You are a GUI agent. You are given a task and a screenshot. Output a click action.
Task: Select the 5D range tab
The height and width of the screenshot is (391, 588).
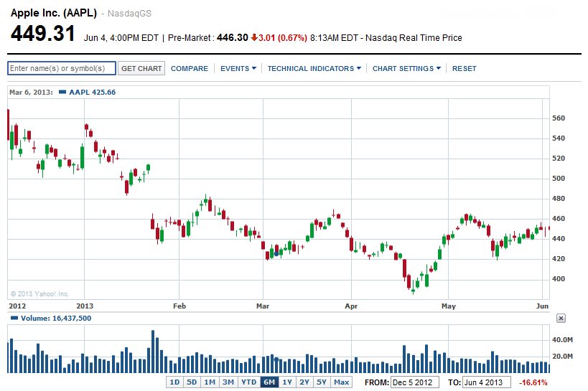192,382
